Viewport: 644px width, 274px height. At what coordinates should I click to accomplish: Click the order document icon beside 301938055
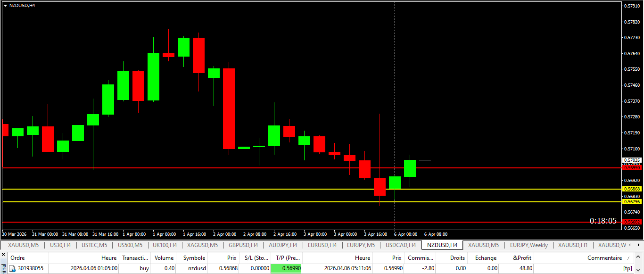coord(13,268)
